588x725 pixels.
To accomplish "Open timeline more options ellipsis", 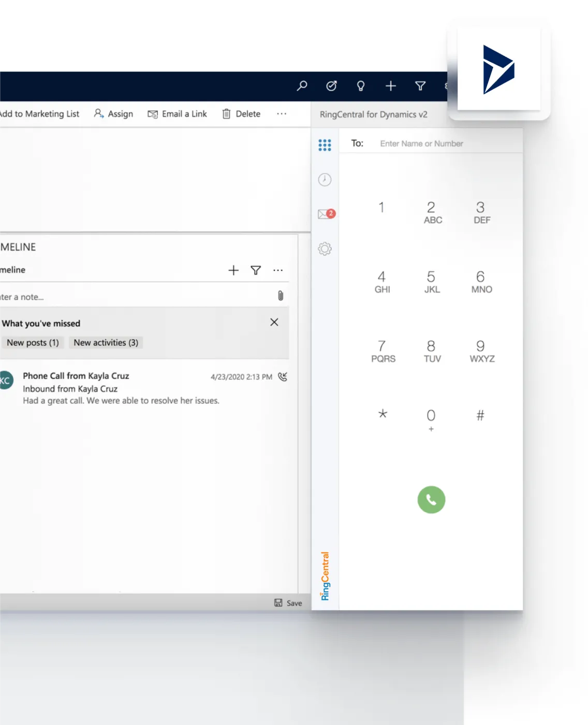I will pos(278,270).
